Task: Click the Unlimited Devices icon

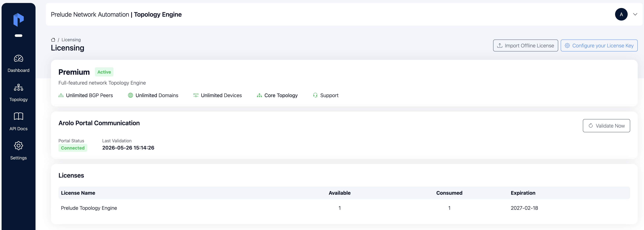Action: point(196,96)
